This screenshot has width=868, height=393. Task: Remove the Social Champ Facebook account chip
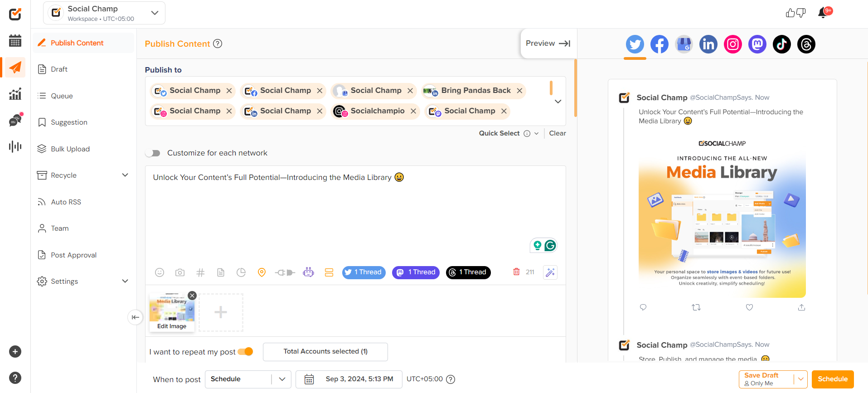(320, 91)
